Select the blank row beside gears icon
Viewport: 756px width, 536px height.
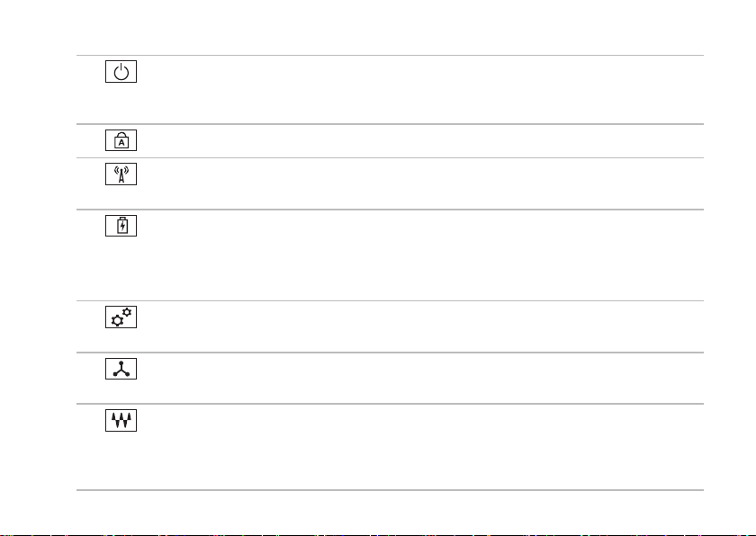click(419, 326)
